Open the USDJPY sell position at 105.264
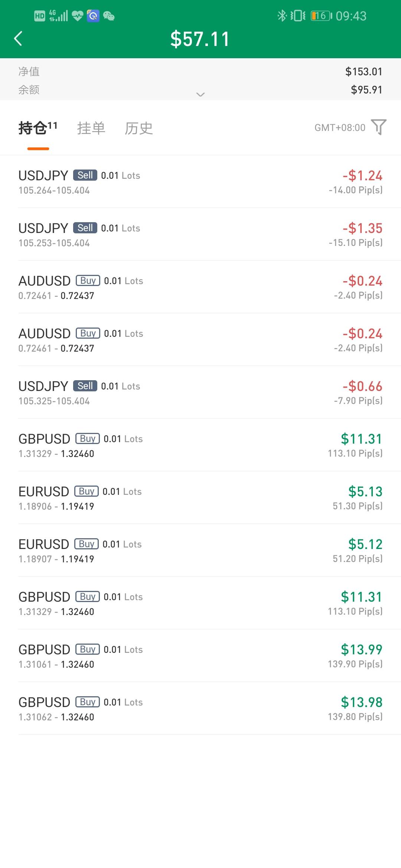Screen dimensions: 401x868 click(200, 182)
